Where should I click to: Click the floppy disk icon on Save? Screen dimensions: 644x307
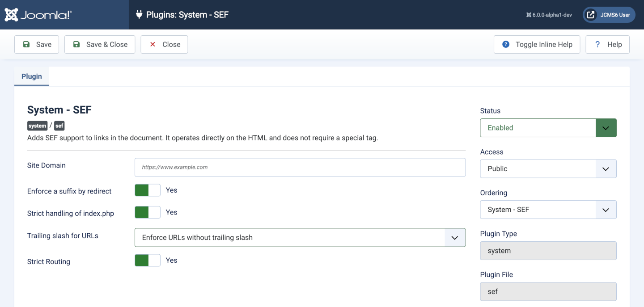point(26,44)
